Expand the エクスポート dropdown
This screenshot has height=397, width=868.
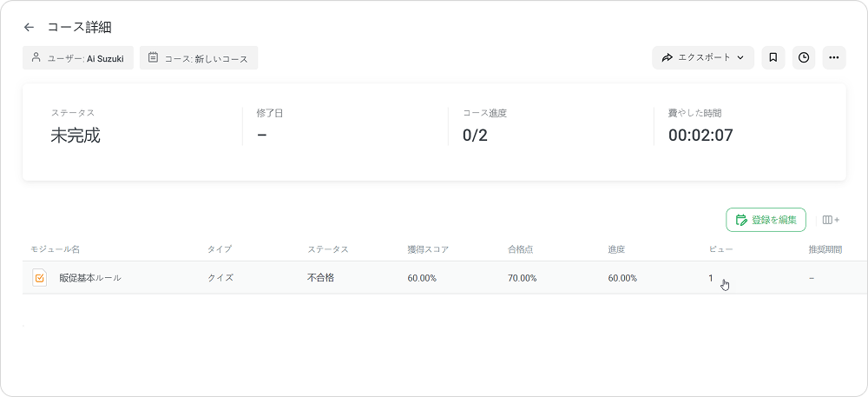coord(703,58)
